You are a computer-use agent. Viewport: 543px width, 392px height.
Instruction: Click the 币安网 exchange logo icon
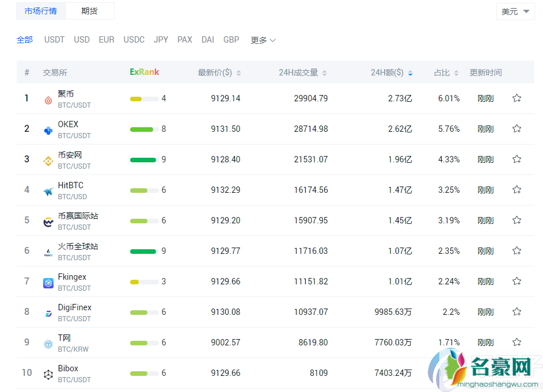click(48, 161)
